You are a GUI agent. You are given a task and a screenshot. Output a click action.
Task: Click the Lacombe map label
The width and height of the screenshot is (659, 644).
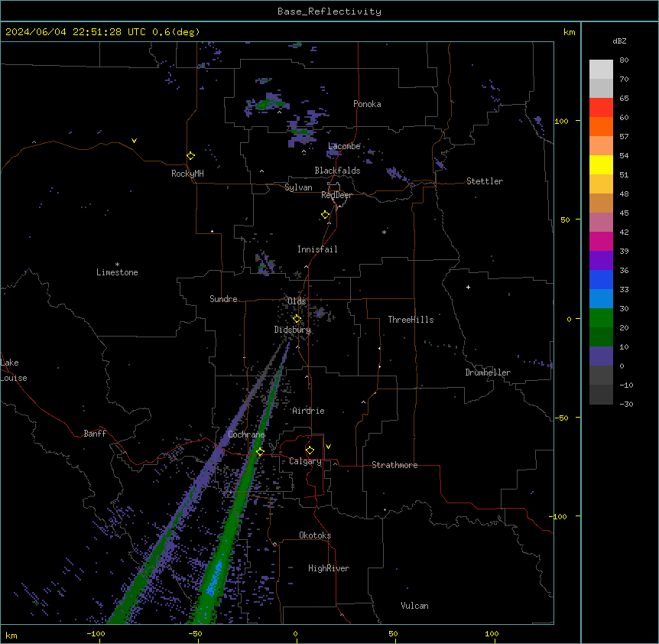click(x=344, y=146)
